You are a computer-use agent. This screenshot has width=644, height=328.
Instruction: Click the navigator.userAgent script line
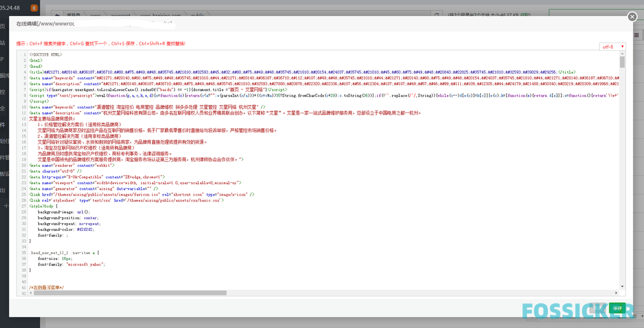[158, 89]
